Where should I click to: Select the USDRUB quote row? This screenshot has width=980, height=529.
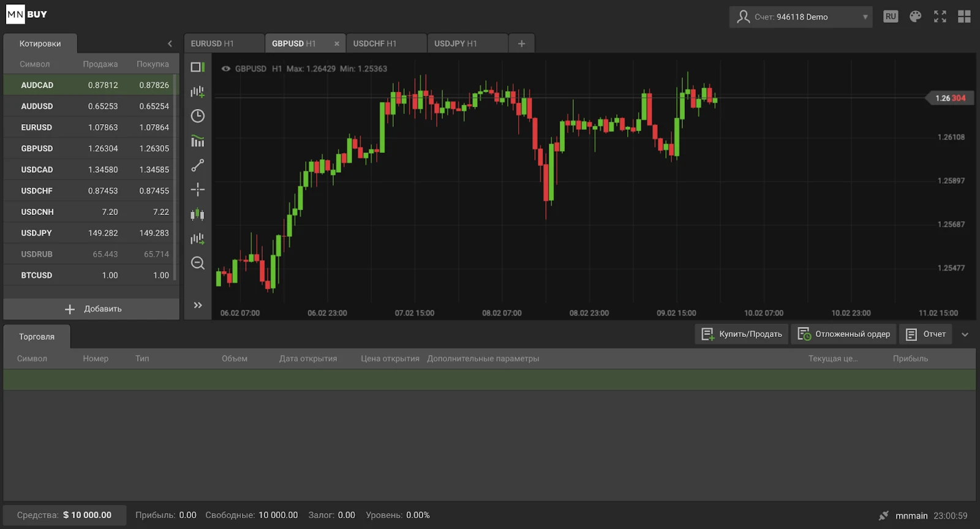coord(89,254)
